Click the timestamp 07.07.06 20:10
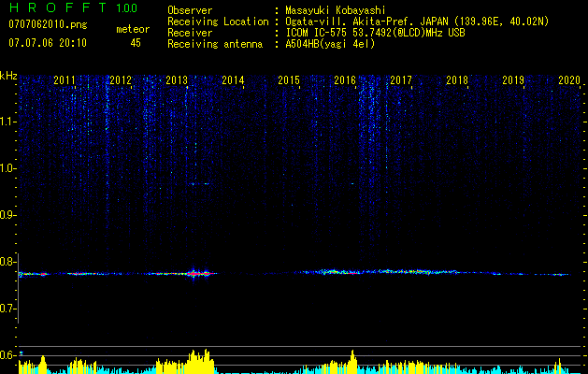 (48, 43)
